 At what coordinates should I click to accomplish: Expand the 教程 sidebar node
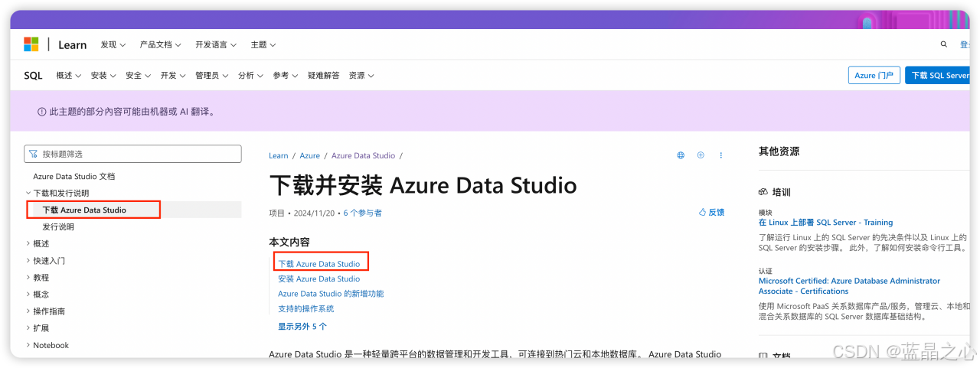[x=38, y=277]
